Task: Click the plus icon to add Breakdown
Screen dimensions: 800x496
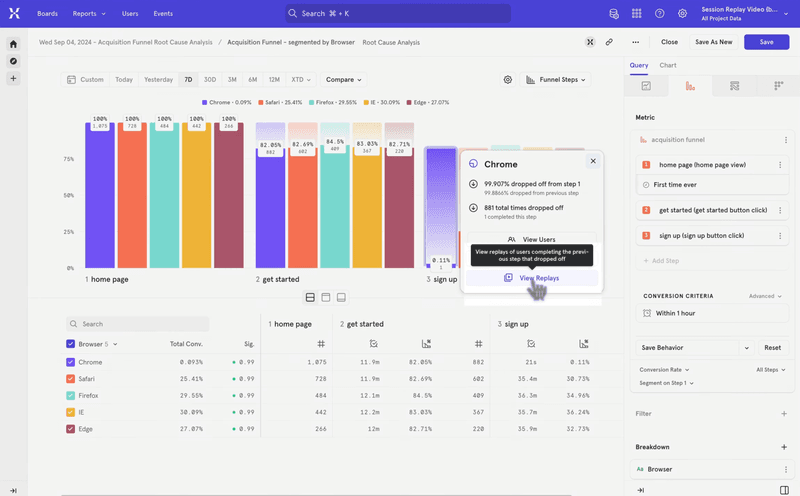Action: pos(783,447)
